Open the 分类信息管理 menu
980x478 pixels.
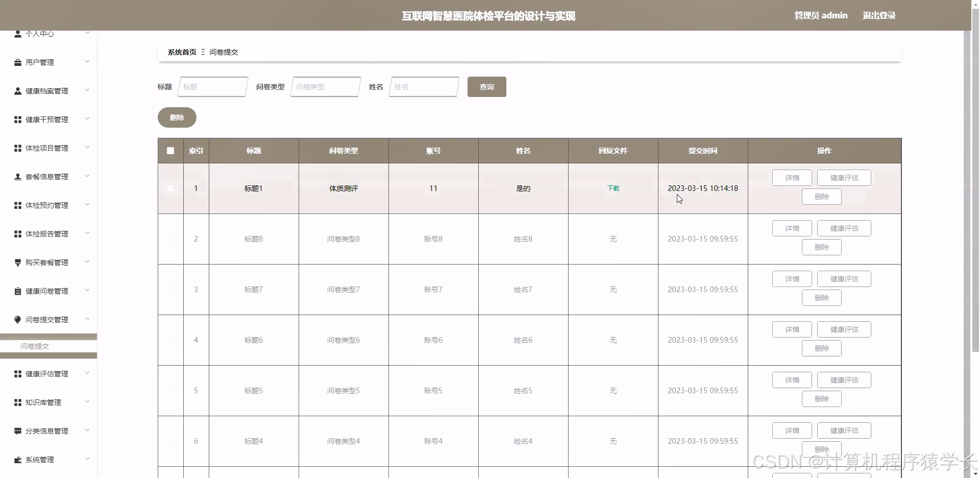click(x=48, y=431)
